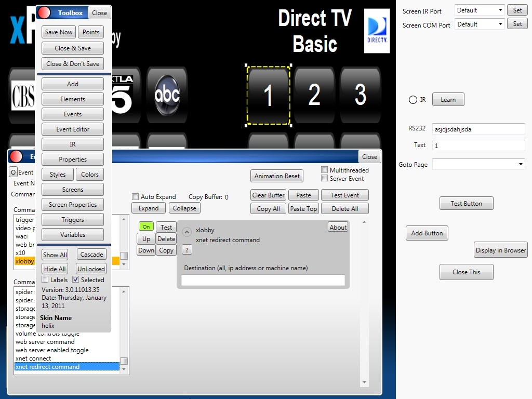Image resolution: width=532 pixels, height=399 pixels.
Task: Click the Expand button
Action: [x=149, y=208]
